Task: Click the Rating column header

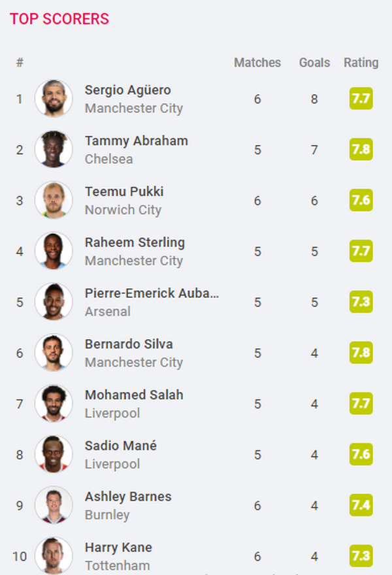Action: pos(361,63)
